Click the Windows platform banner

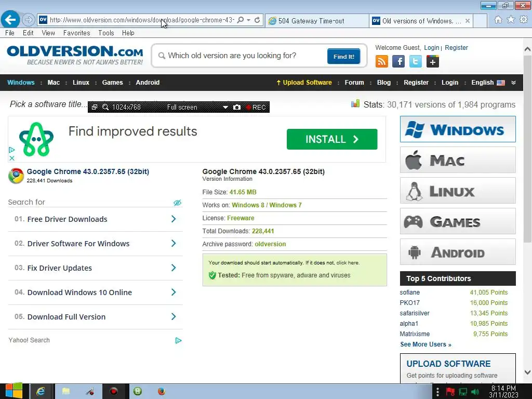click(458, 129)
